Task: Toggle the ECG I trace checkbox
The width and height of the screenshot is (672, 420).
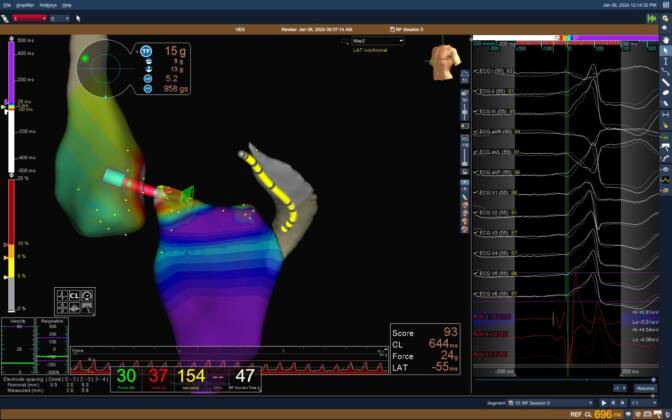Action: coord(475,72)
